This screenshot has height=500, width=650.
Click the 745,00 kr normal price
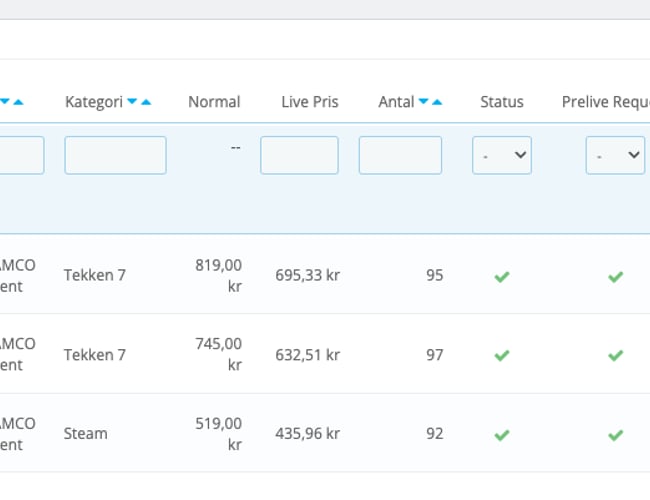[x=218, y=354]
